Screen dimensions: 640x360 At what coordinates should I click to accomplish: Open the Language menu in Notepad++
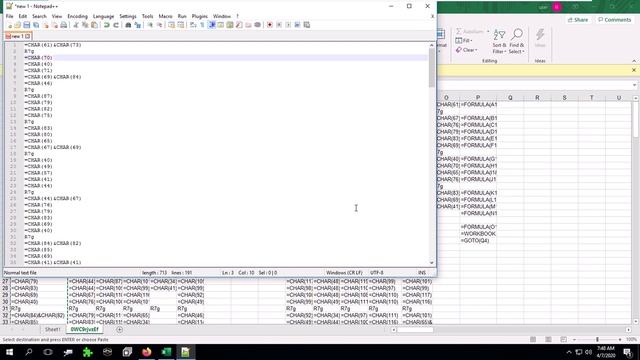(x=103, y=16)
